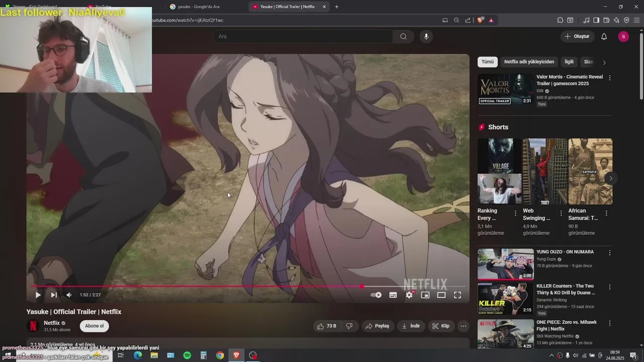
Task: Seek on the red video progress bar
Action: [248, 287]
